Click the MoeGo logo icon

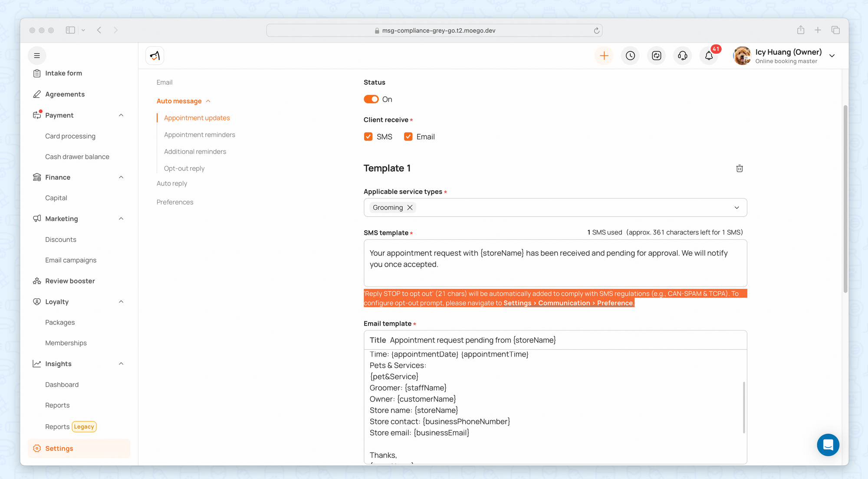point(155,56)
